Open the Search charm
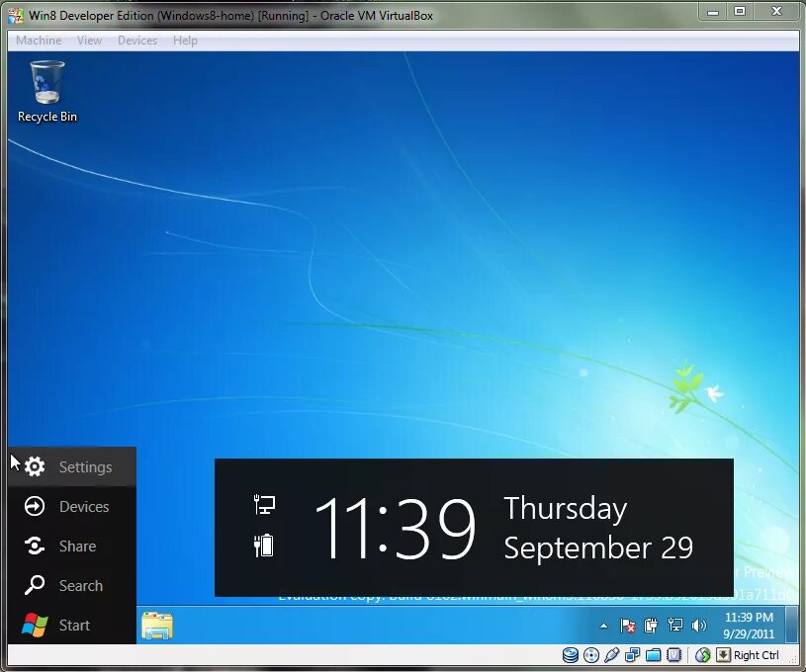 pos(72,586)
